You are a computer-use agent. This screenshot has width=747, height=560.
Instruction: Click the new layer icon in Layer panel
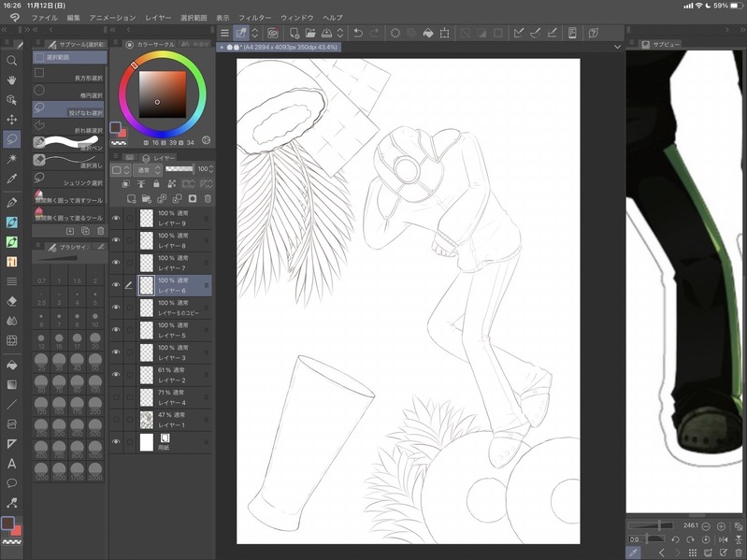[x=132, y=198]
